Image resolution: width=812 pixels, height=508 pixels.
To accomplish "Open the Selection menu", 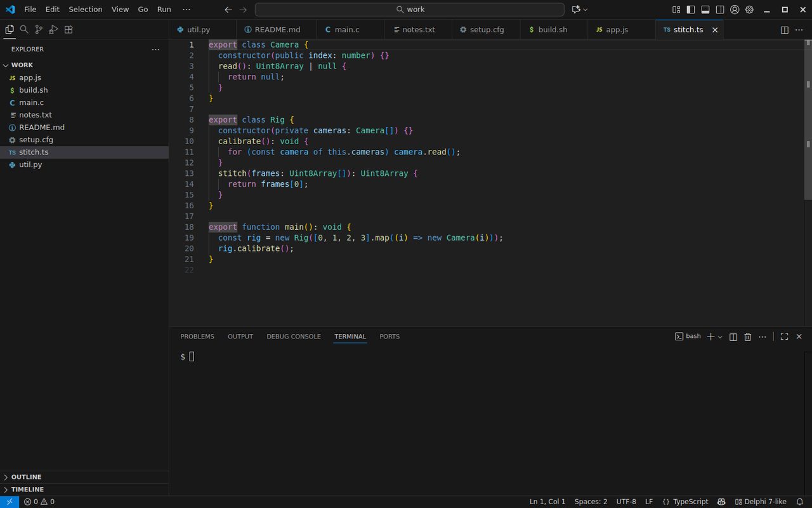I will point(86,10).
